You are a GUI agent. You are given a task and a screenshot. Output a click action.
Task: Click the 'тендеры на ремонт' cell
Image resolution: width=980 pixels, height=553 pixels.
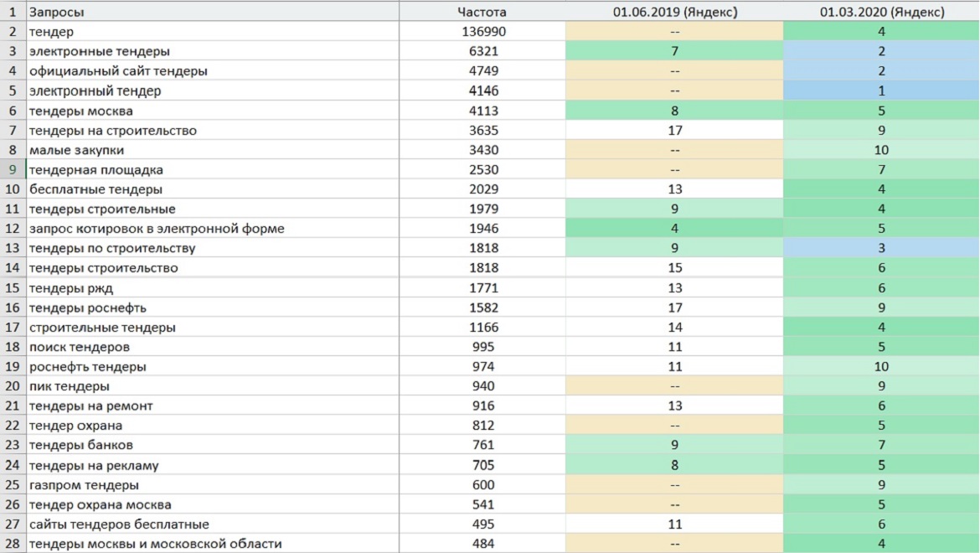pyautogui.click(x=213, y=406)
